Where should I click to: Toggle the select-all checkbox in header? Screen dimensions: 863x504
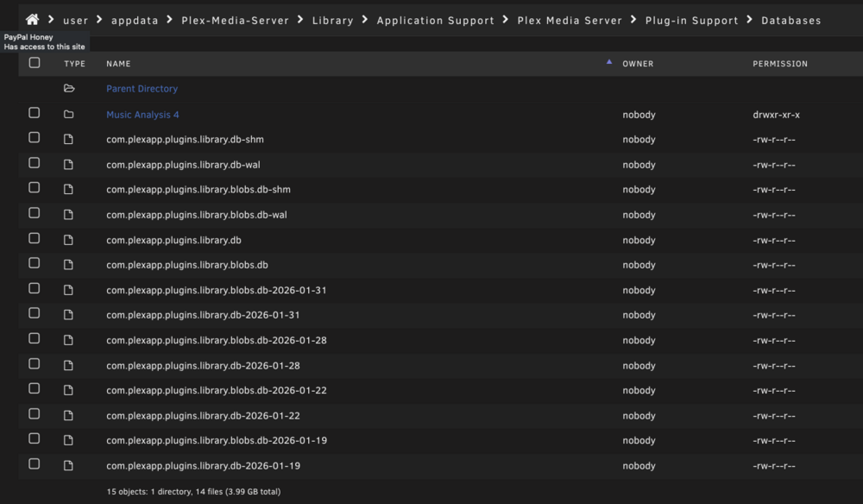point(35,63)
